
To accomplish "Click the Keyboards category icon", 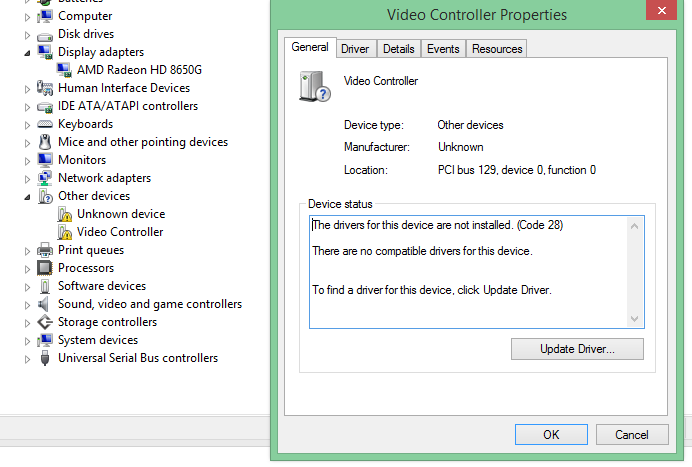I will (45, 124).
